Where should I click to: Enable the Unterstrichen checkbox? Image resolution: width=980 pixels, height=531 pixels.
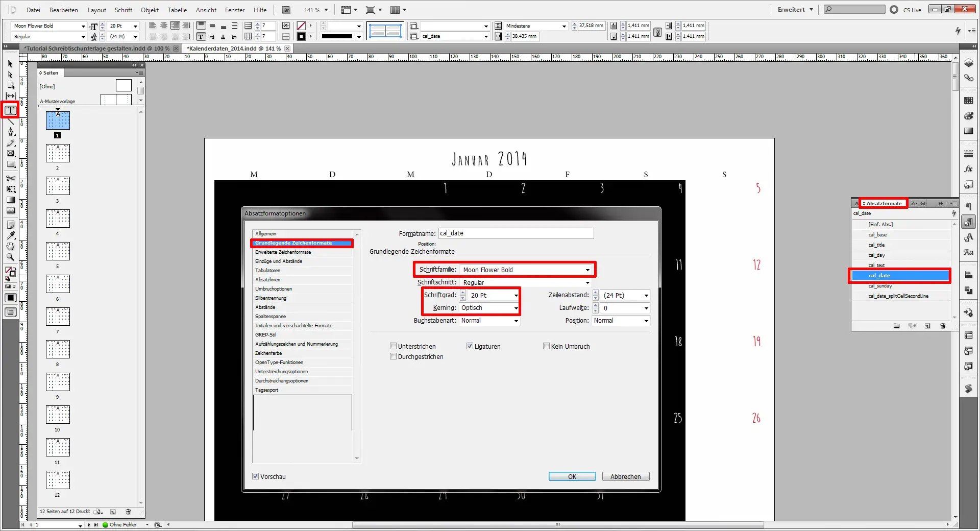[x=393, y=346]
